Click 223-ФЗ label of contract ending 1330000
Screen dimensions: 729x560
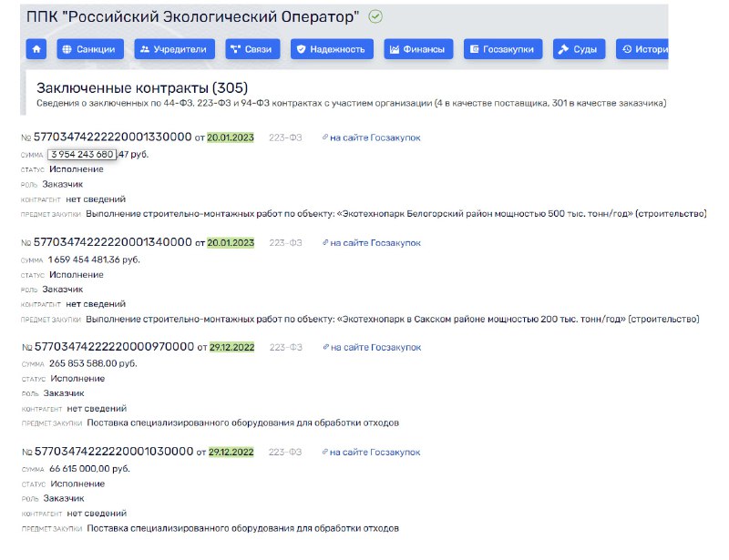(285, 137)
